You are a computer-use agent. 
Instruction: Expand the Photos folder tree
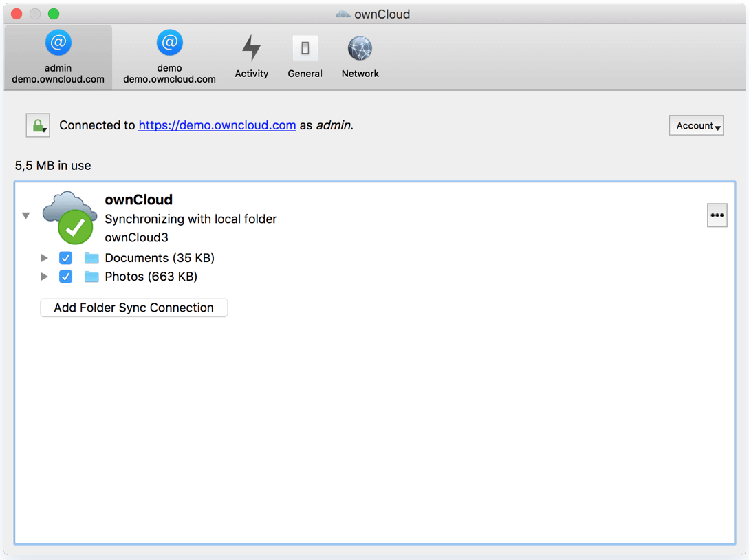(44, 276)
